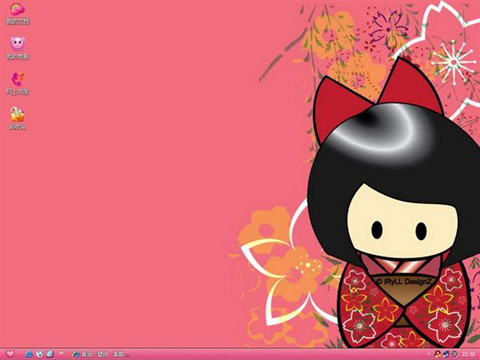Click the iRyLL DesignZ watermark text
480x360 pixels.
click(x=404, y=282)
